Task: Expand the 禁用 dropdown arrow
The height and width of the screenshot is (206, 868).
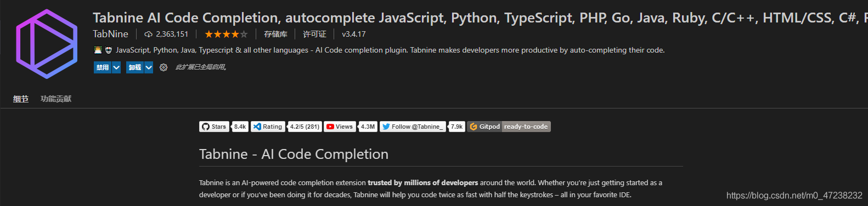Action: [x=116, y=67]
